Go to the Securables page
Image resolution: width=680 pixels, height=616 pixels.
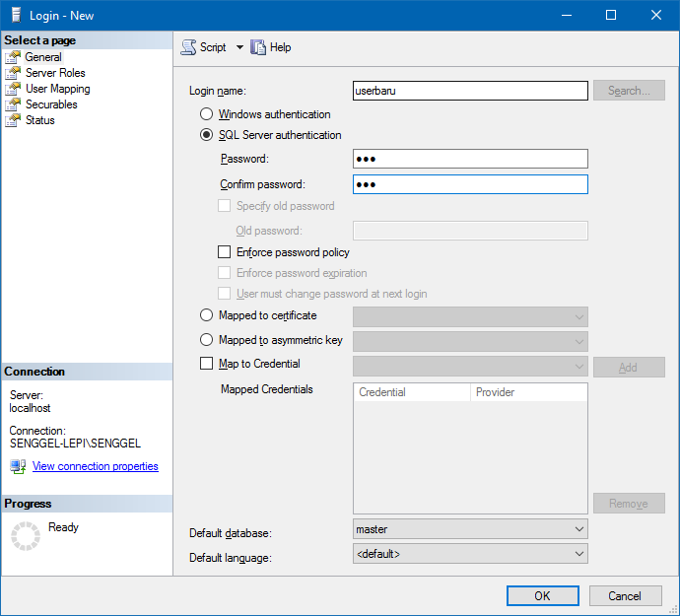coord(51,104)
